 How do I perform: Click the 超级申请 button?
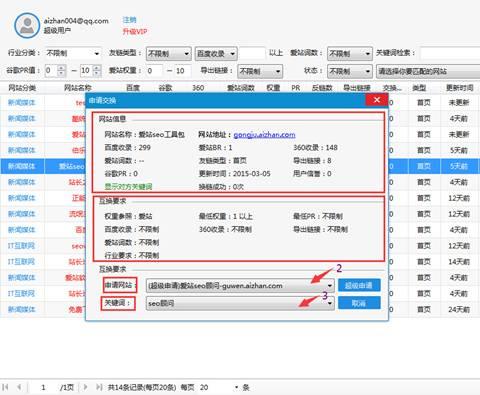coord(359,286)
